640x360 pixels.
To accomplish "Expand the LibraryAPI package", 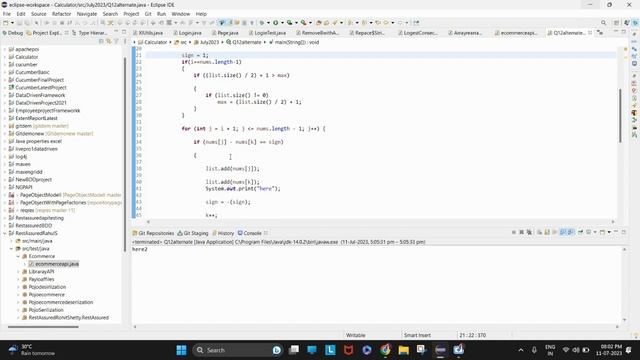I will coord(18,272).
